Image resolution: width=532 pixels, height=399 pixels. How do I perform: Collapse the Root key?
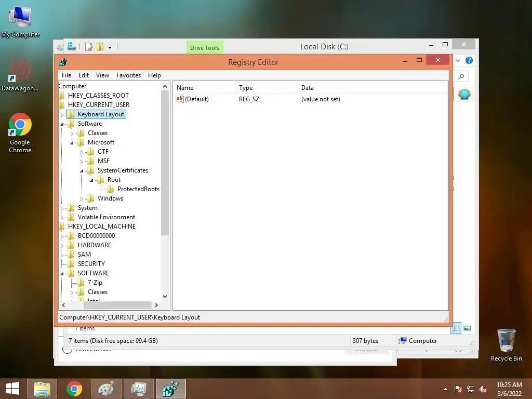(91, 180)
